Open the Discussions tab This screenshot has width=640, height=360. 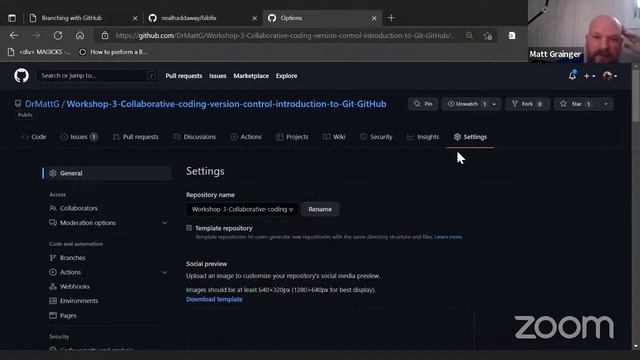click(195, 137)
